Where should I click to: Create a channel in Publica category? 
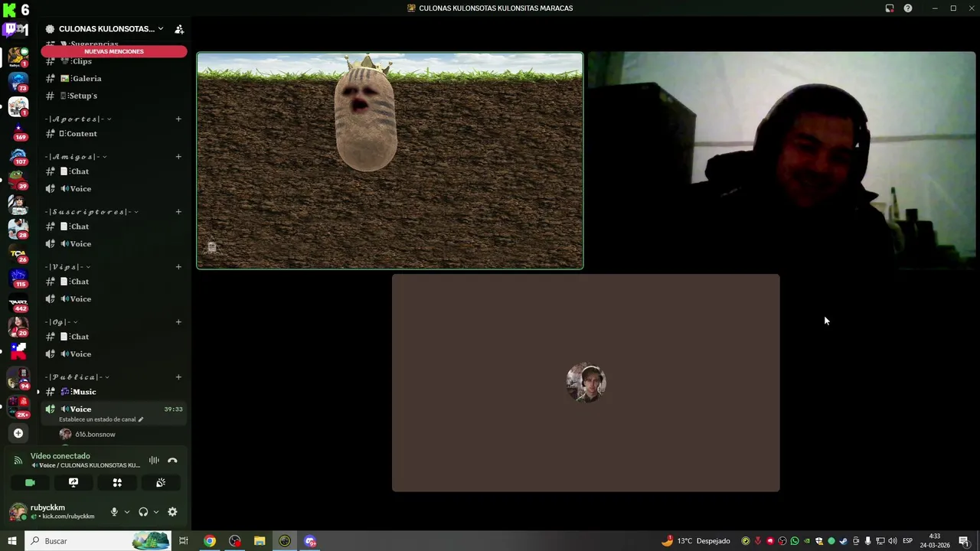coord(178,377)
